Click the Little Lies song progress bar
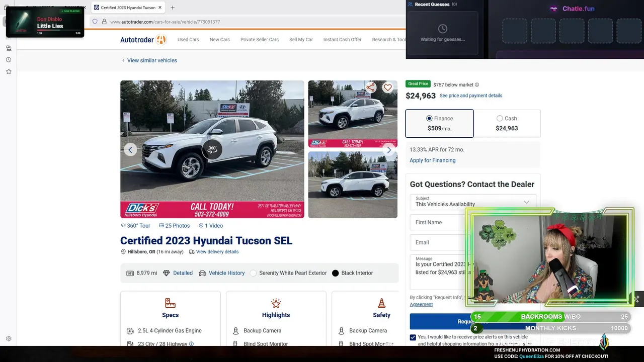The height and width of the screenshot is (362, 644). (x=58, y=30)
